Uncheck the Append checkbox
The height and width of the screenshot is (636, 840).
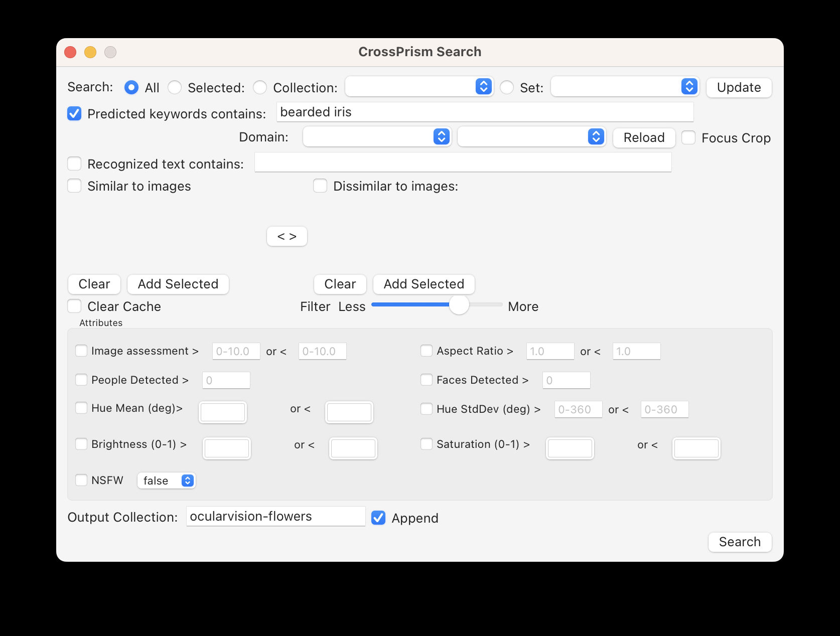point(378,518)
